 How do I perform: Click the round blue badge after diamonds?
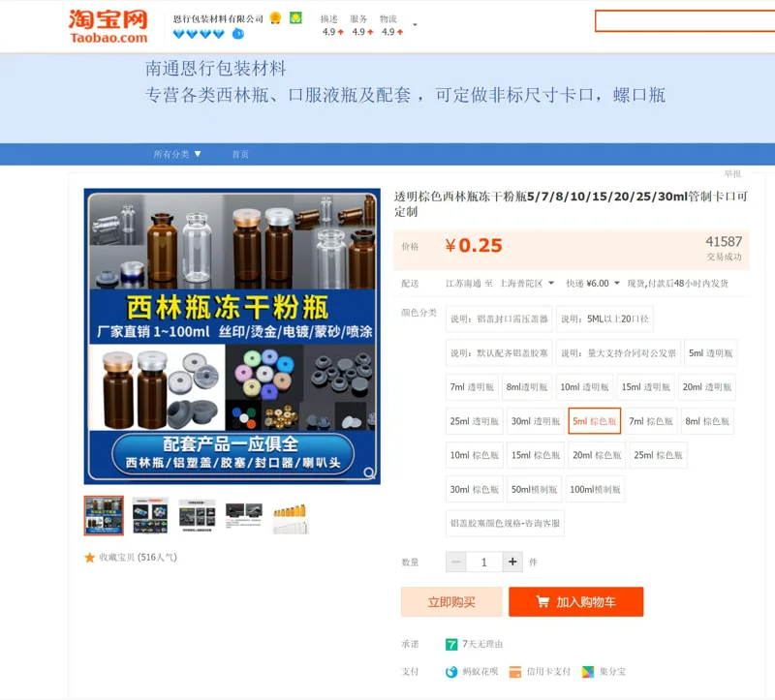click(238, 34)
